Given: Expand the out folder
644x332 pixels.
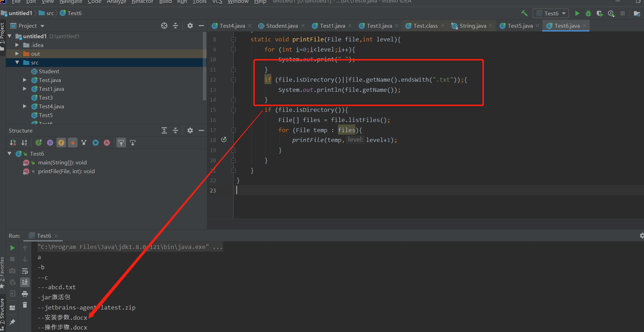Looking at the screenshot, I should pyautogui.click(x=17, y=54).
